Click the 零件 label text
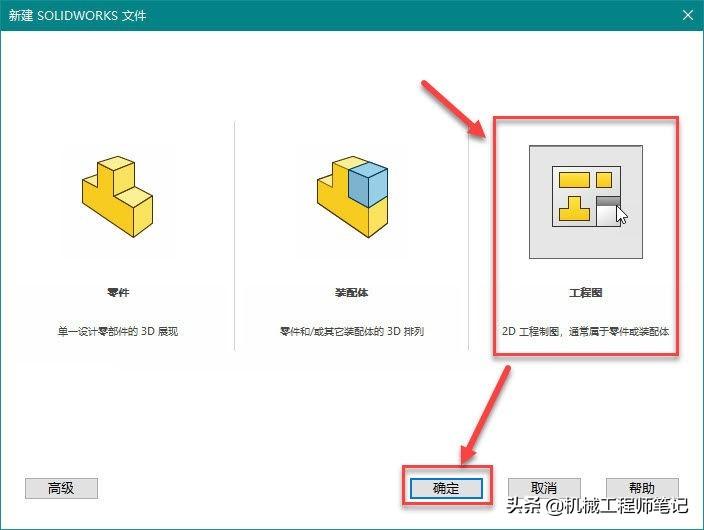The width and height of the screenshot is (704, 530). pos(118,293)
